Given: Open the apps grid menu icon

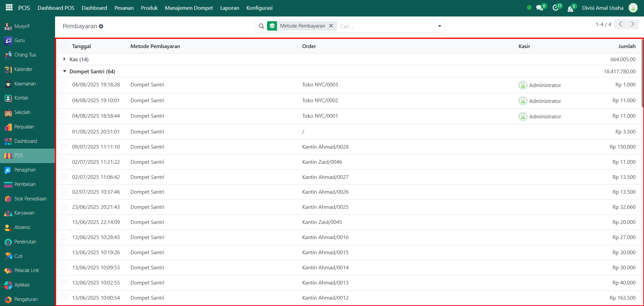Looking at the screenshot, I should pyautogui.click(x=9, y=7).
